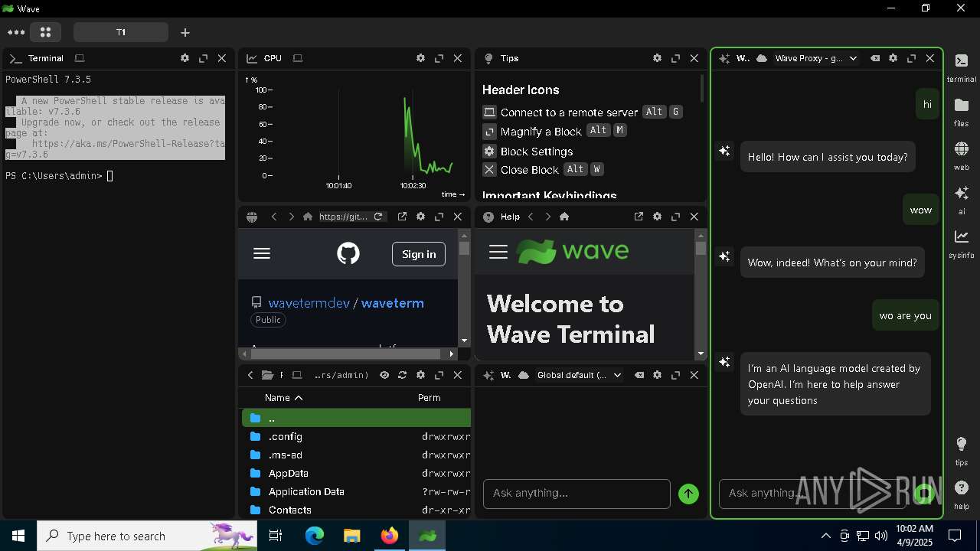Select the Application Data folder row
980x551 pixels.
356,491
